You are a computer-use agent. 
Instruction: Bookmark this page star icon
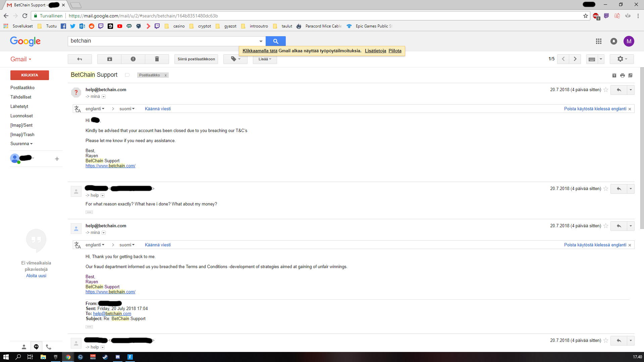point(586,16)
